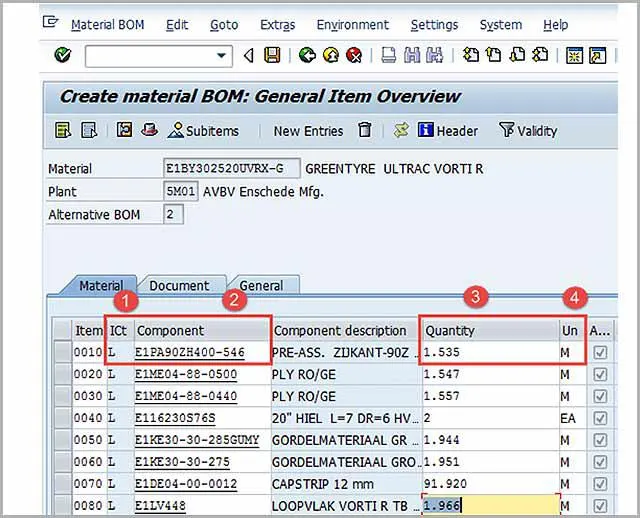Toggle the checkbox in item 0010 row

click(600, 352)
